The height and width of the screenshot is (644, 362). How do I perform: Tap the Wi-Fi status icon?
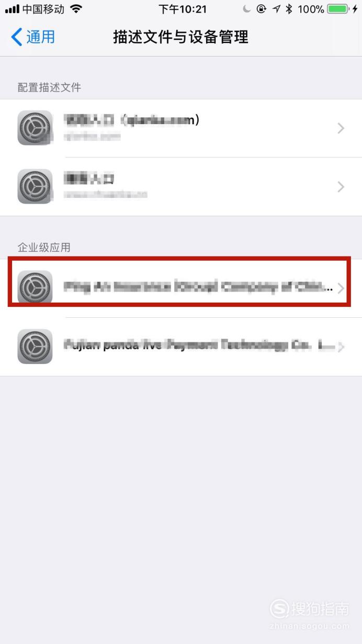click(x=76, y=9)
